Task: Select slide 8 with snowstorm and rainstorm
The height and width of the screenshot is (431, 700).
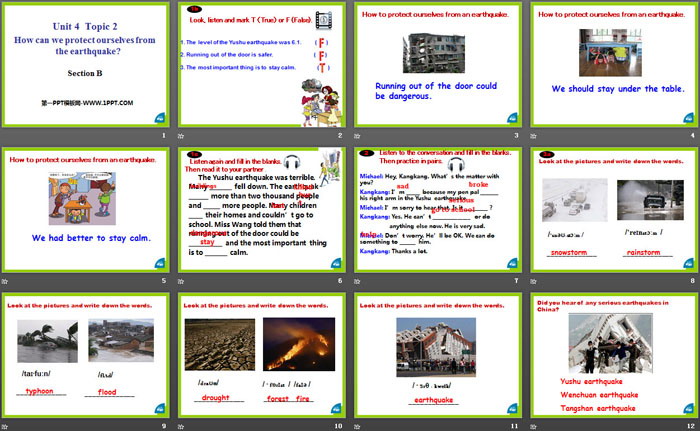Action: coord(614,210)
